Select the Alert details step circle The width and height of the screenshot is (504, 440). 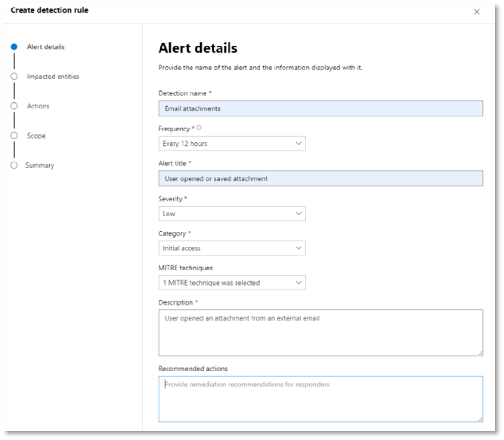(14, 47)
